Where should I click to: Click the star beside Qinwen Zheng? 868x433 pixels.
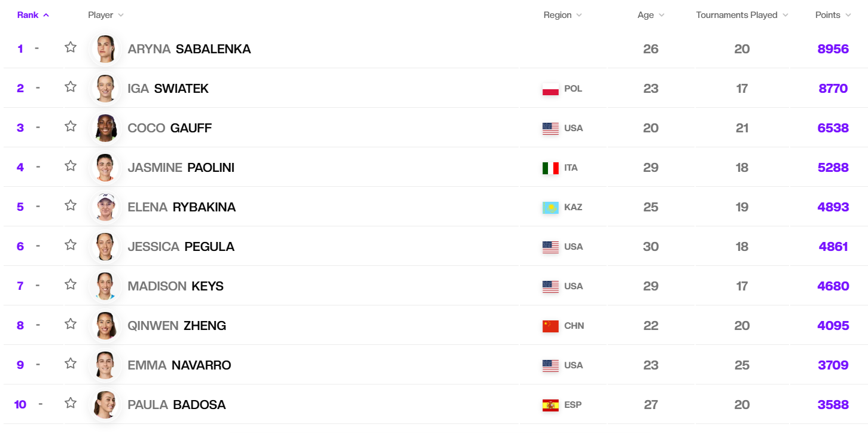pyautogui.click(x=71, y=324)
